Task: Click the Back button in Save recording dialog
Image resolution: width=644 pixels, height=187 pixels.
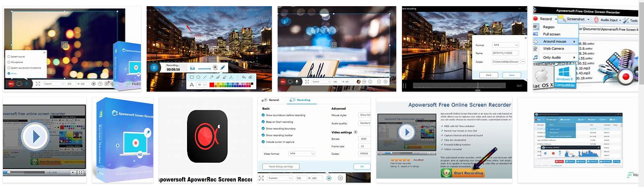Action: pos(488,75)
